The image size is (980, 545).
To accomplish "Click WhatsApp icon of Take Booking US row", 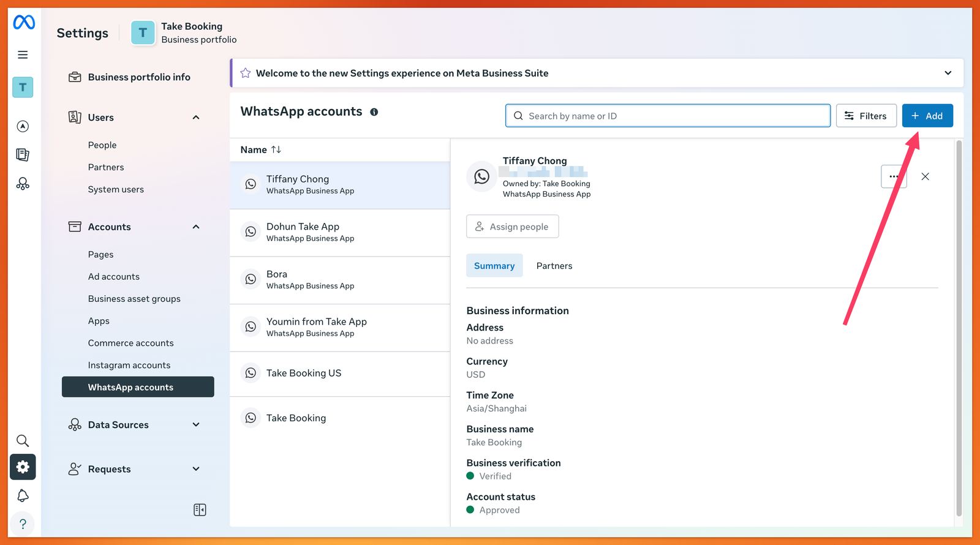I will (x=251, y=373).
